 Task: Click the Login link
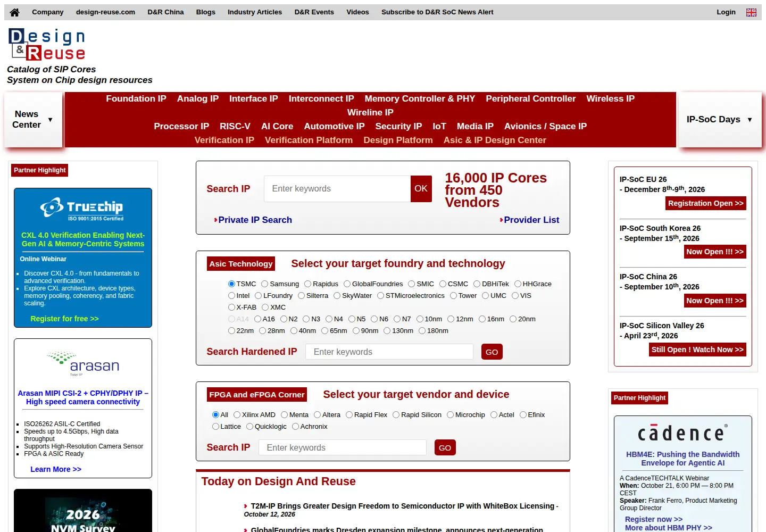click(x=726, y=12)
